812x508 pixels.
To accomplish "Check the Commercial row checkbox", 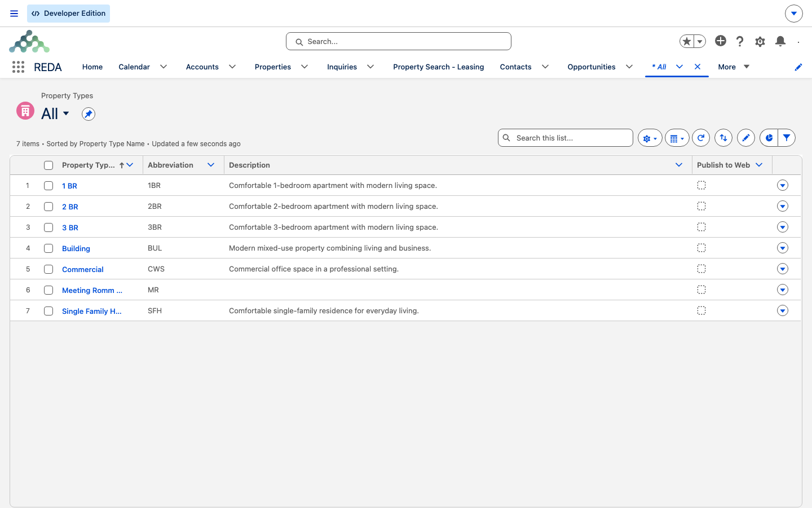I will pos(48,269).
